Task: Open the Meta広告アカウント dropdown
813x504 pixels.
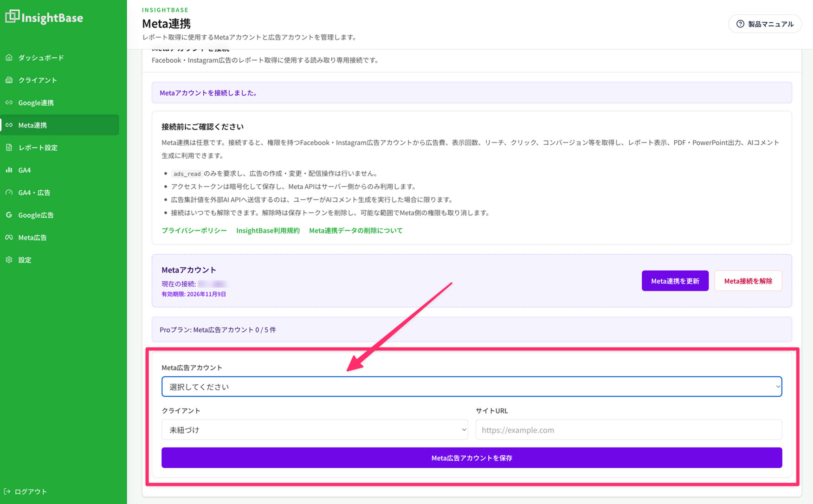Action: [x=471, y=387]
